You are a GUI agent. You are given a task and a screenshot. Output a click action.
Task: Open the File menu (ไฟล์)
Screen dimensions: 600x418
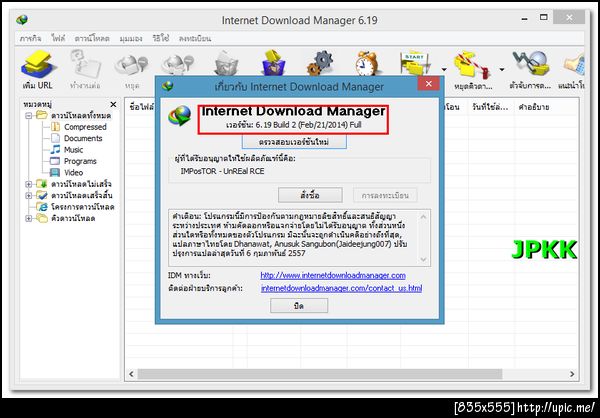tap(58, 38)
